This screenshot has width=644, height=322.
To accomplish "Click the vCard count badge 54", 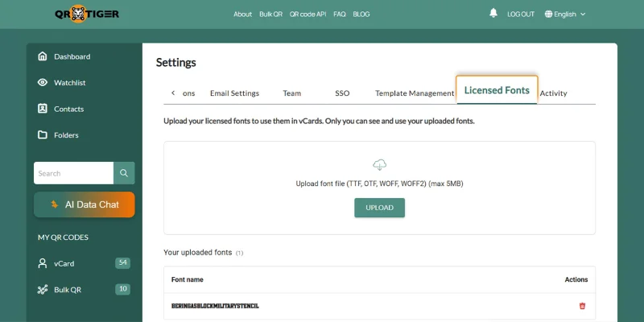I will [123, 263].
